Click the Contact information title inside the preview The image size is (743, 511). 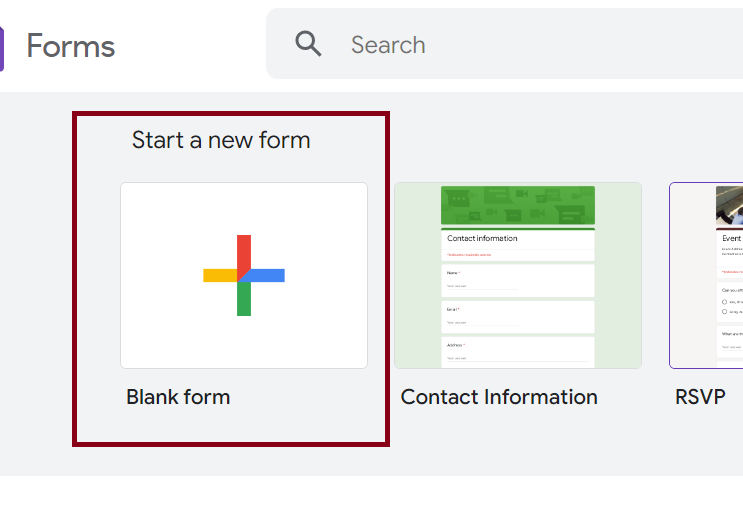(x=482, y=238)
